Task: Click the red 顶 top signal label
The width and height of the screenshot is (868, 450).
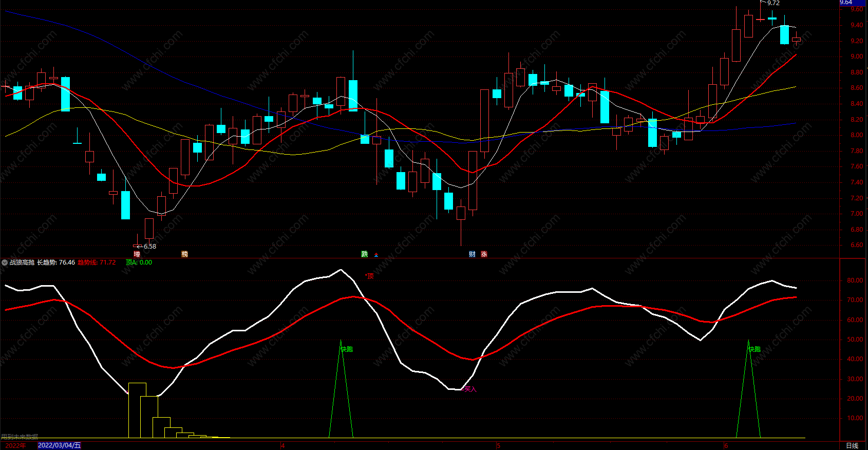Action: pos(370,276)
